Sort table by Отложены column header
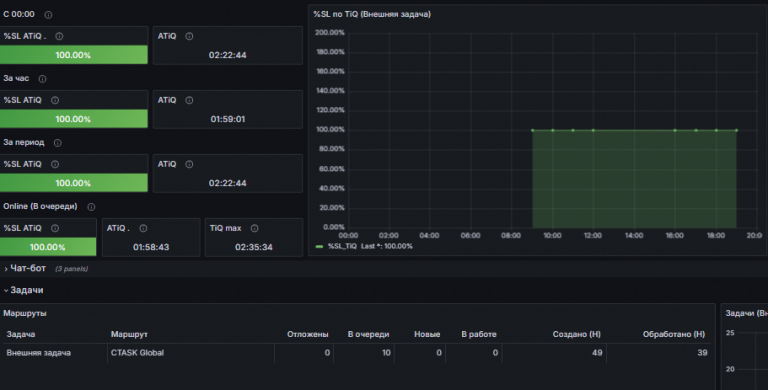The height and width of the screenshot is (390, 768). 308,334
